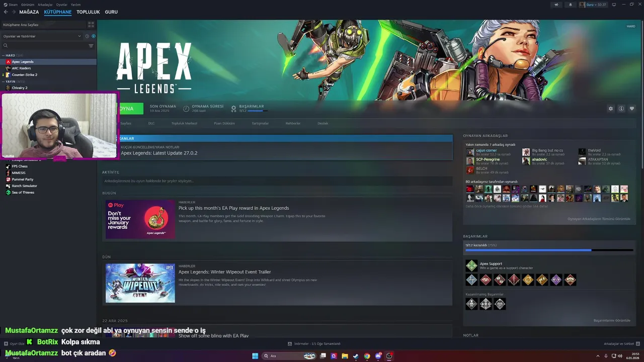Open Winter Wipeout Event trailer thumbnail

point(140,283)
